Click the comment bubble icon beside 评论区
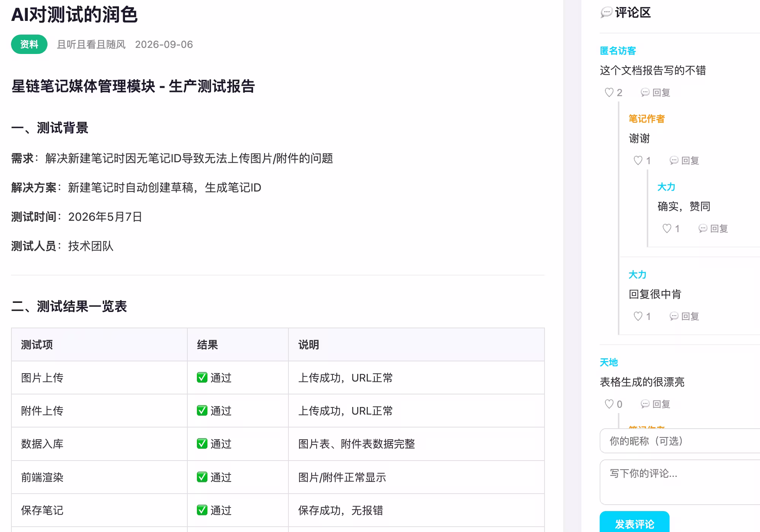The height and width of the screenshot is (532, 760). (606, 13)
